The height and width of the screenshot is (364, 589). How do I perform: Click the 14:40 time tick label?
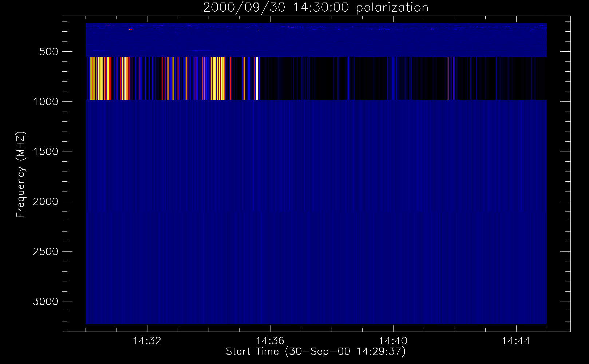393,341
